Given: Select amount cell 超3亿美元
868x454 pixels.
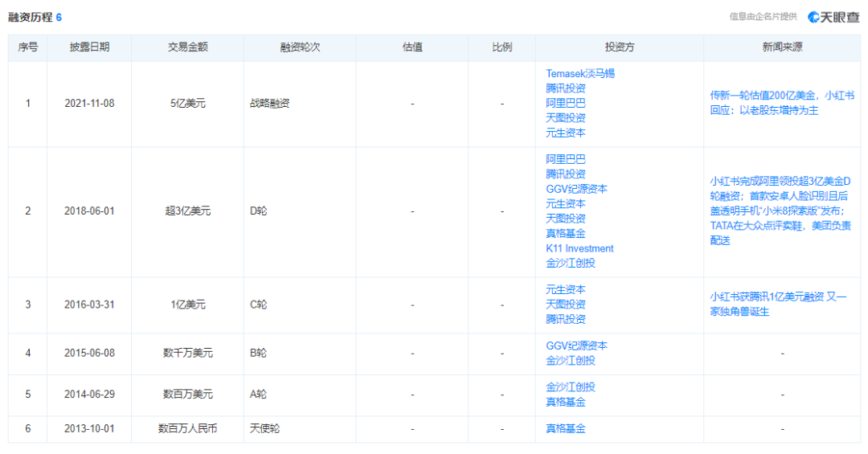Looking at the screenshot, I should pyautogui.click(x=187, y=211).
